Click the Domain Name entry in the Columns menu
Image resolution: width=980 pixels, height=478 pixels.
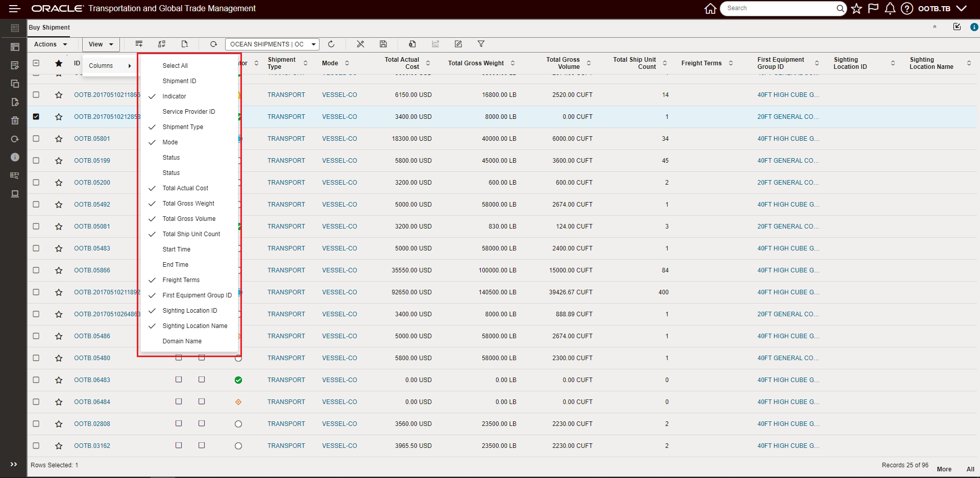point(181,341)
